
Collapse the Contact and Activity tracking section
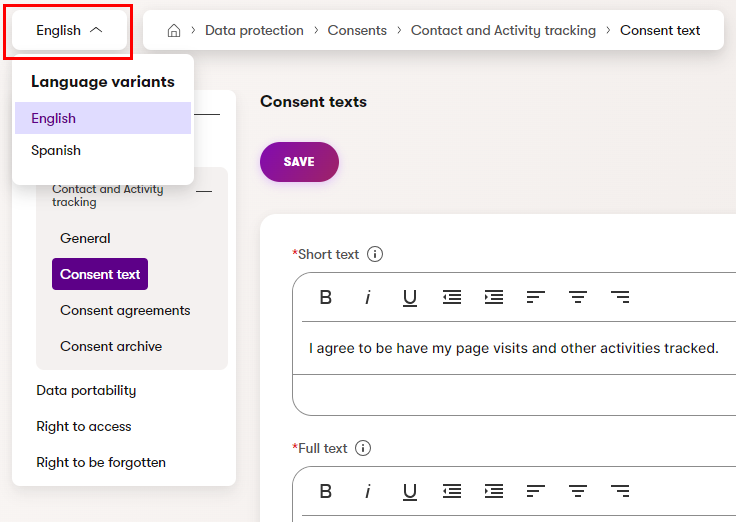(x=204, y=190)
